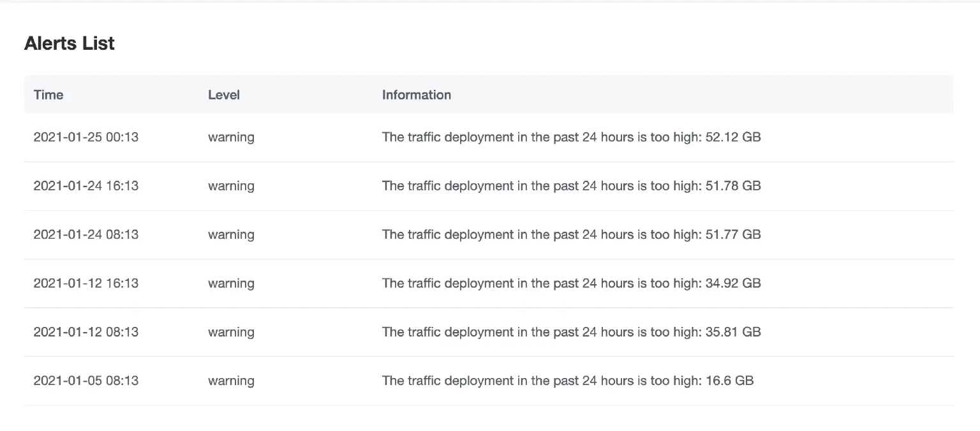
Task: Click the 51.77 GB traffic warning message
Action: click(x=571, y=234)
